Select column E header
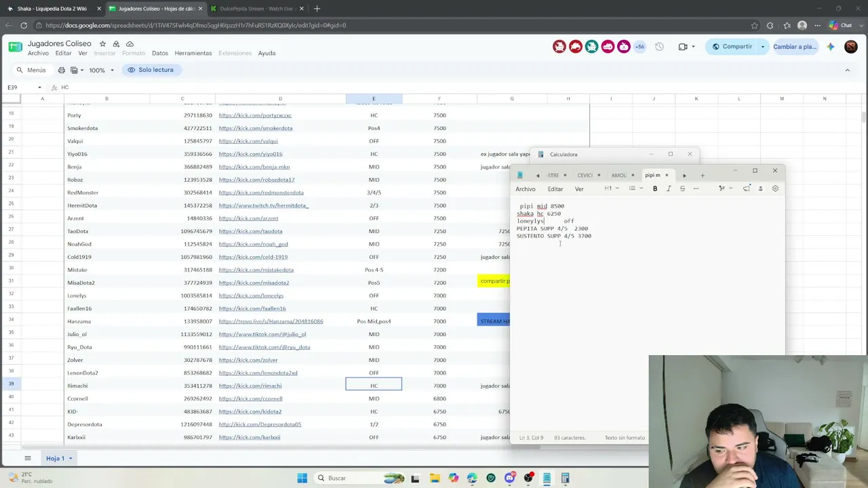 click(374, 99)
